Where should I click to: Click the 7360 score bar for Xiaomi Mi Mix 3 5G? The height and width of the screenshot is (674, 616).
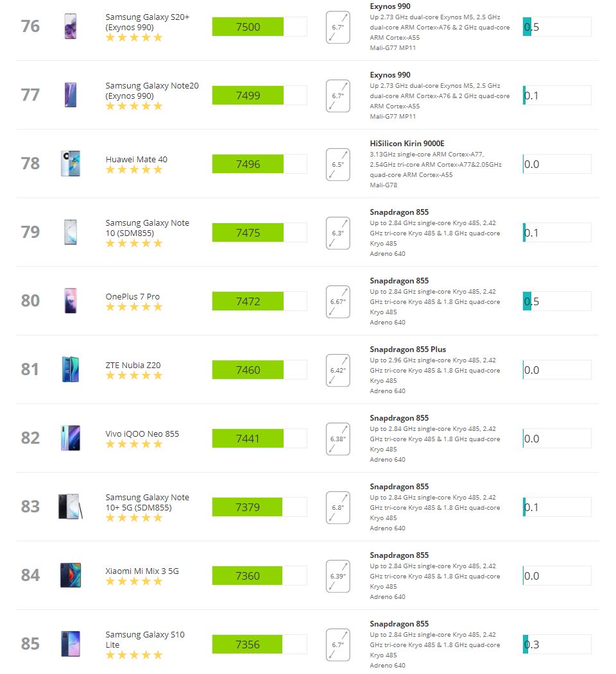259,576
